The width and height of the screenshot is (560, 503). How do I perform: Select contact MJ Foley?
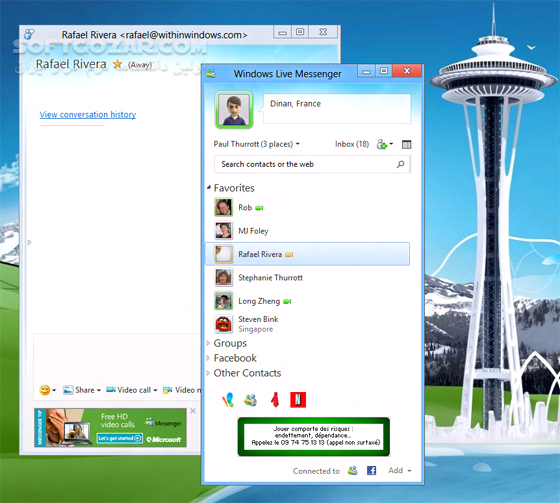coord(307,231)
